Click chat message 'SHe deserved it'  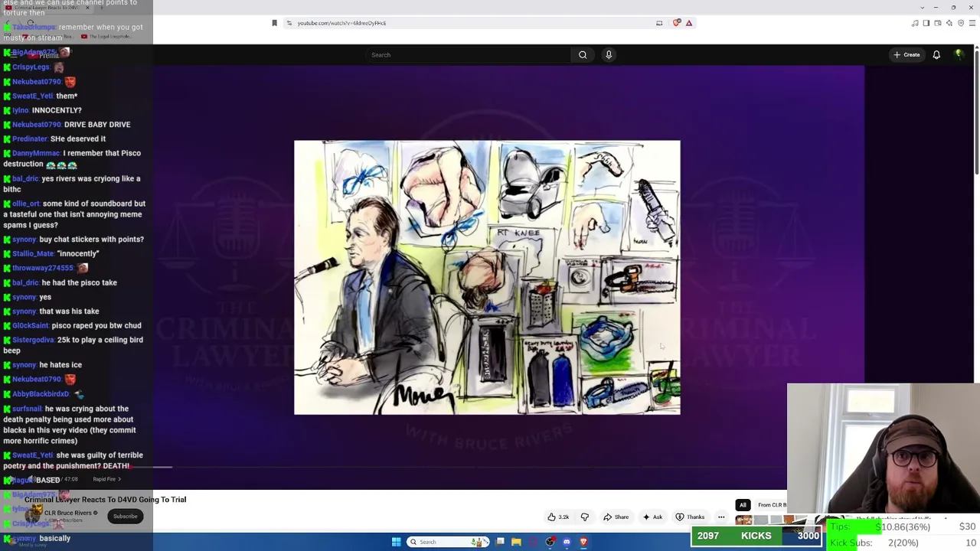(77, 139)
